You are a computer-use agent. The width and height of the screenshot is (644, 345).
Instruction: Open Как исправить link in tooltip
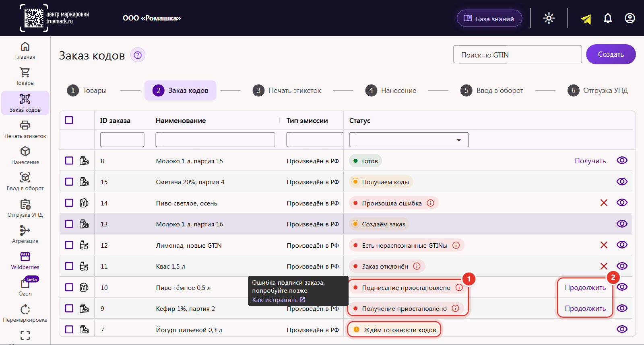point(279,300)
